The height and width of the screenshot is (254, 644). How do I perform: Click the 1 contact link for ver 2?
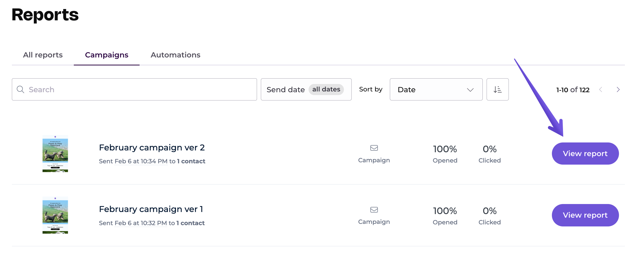tap(191, 161)
